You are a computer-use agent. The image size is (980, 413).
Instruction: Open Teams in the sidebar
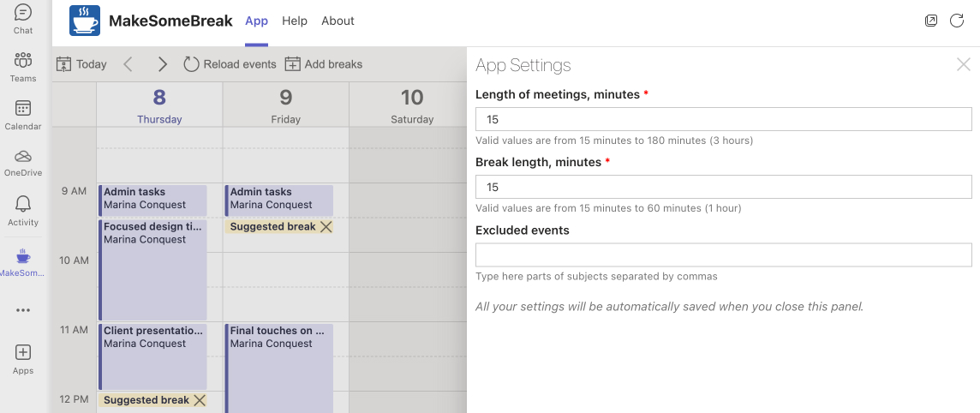[23, 67]
